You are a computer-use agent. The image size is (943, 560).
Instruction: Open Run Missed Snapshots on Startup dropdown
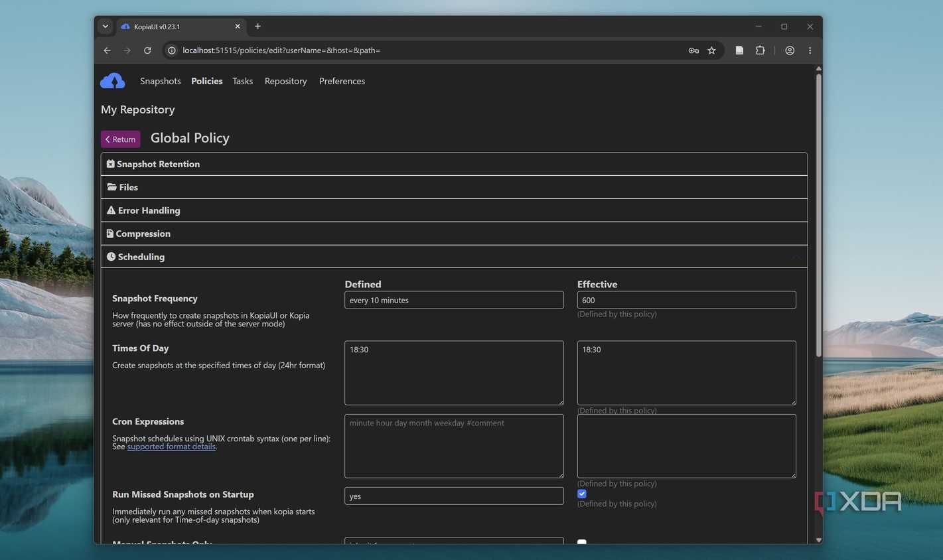point(454,496)
